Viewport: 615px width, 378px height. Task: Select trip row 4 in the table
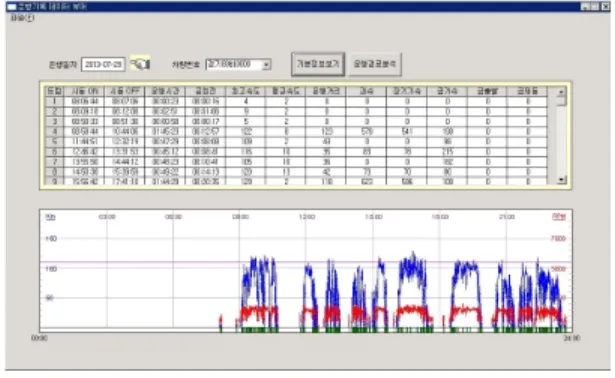pyautogui.click(x=296, y=132)
